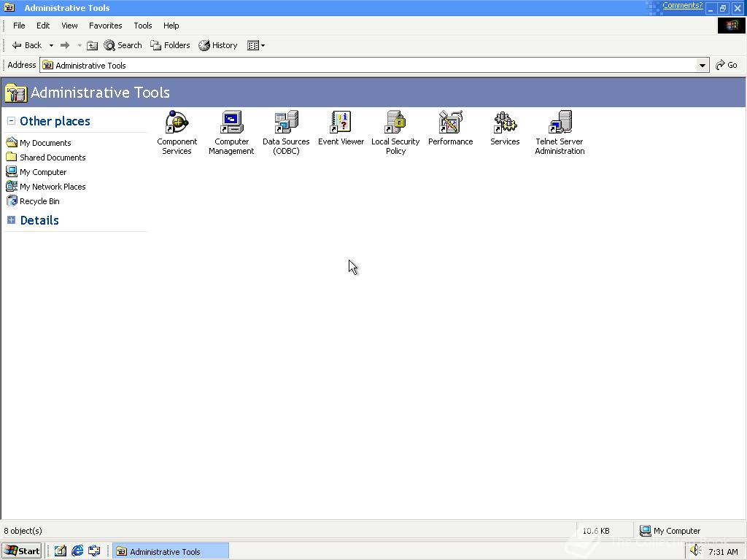Open Recycle Bin link in sidebar
Viewport: 747px width, 560px height.
pyautogui.click(x=33, y=201)
